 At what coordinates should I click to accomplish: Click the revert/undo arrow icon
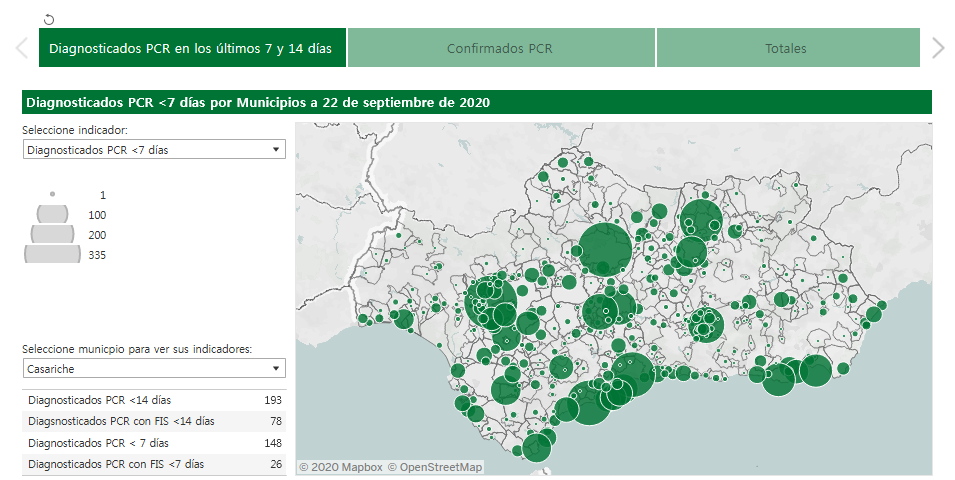tap(50, 19)
